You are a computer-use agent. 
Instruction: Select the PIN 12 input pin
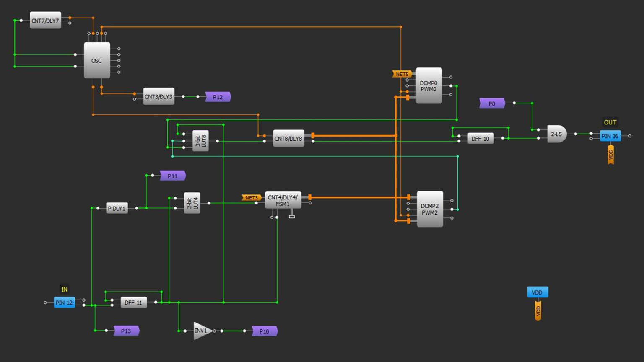click(x=64, y=302)
